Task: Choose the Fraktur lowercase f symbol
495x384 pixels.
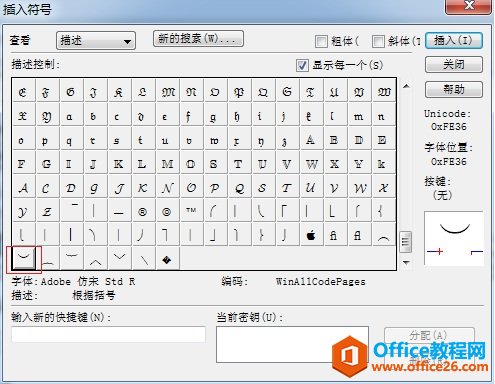Action: [191, 116]
